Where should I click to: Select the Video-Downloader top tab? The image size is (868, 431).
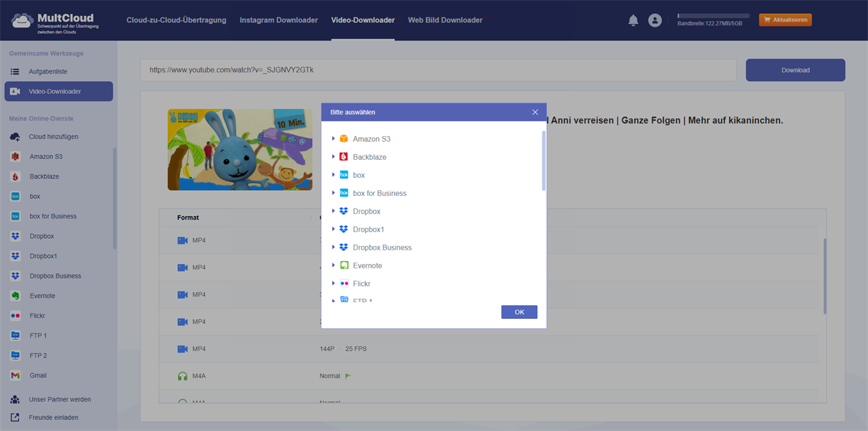pos(363,20)
